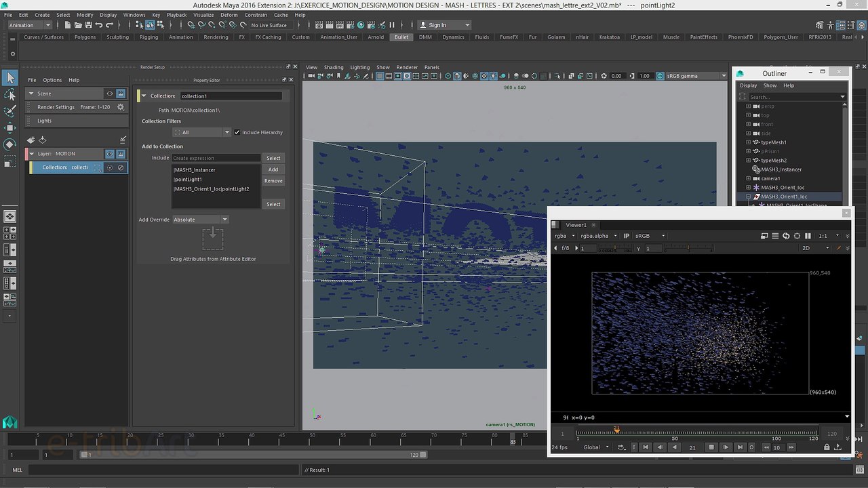Lock the Nuke viewer frame range
The image size is (868, 488).
(x=827, y=447)
